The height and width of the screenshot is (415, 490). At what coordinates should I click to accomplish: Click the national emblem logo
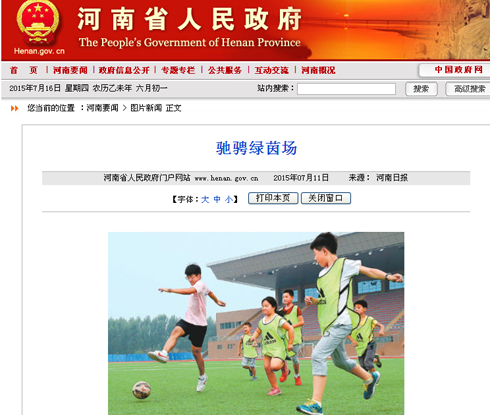tap(38, 23)
